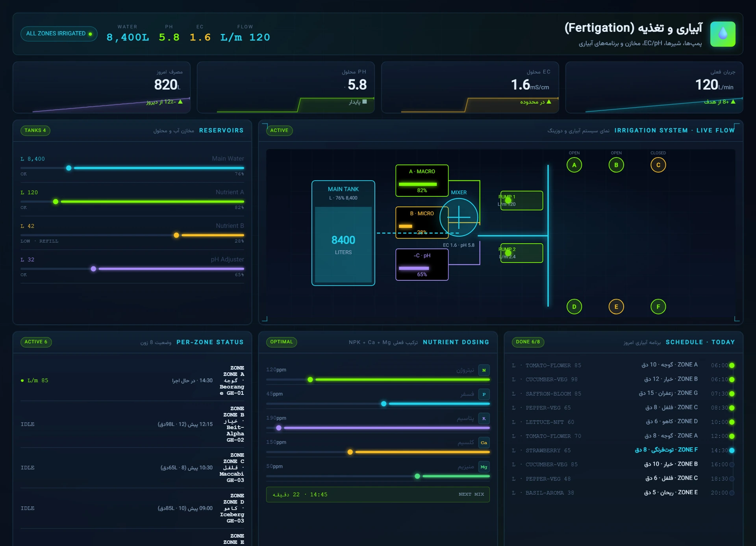The image size is (756, 546).
Task: Click the A · Macro 82% tank
Action: click(422, 181)
